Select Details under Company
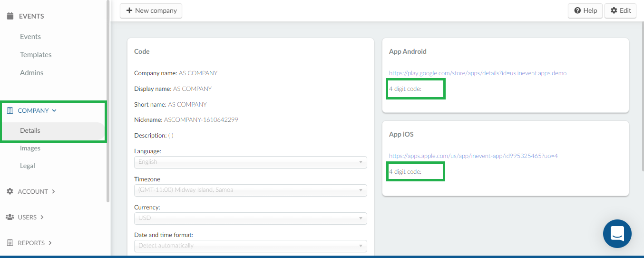The height and width of the screenshot is (258, 644). pos(30,130)
